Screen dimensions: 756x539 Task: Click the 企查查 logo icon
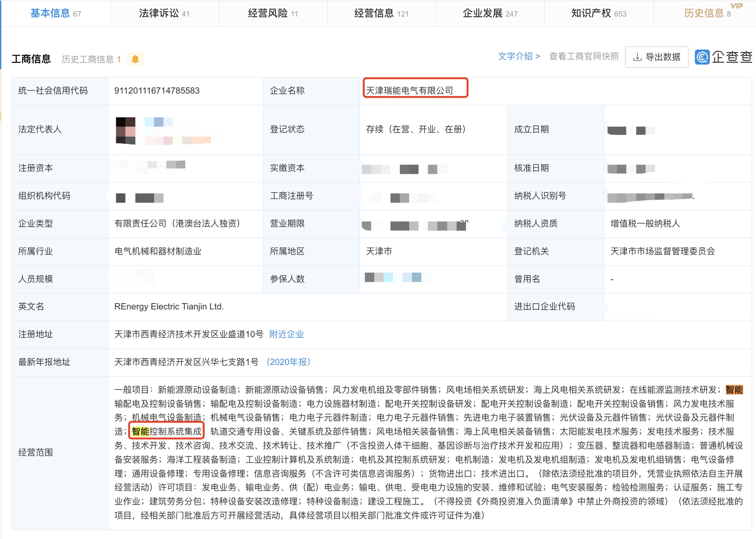tap(702, 57)
